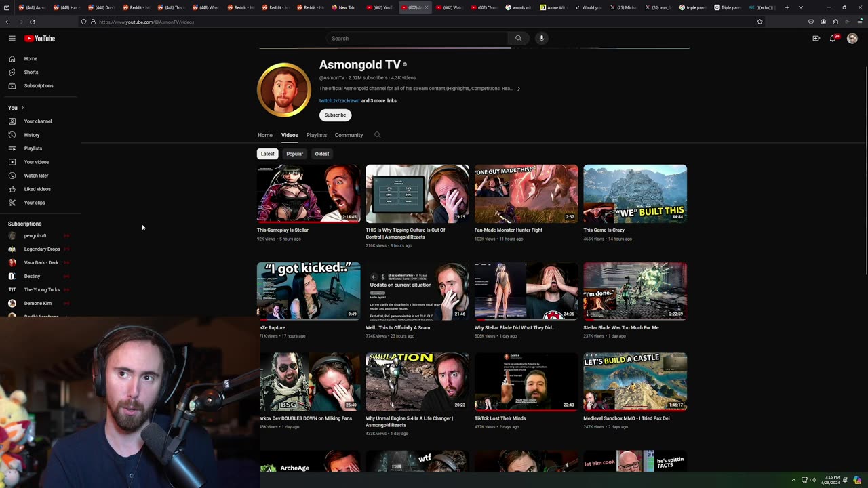
Task: Show hidden system tray icons
Action: click(x=793, y=480)
